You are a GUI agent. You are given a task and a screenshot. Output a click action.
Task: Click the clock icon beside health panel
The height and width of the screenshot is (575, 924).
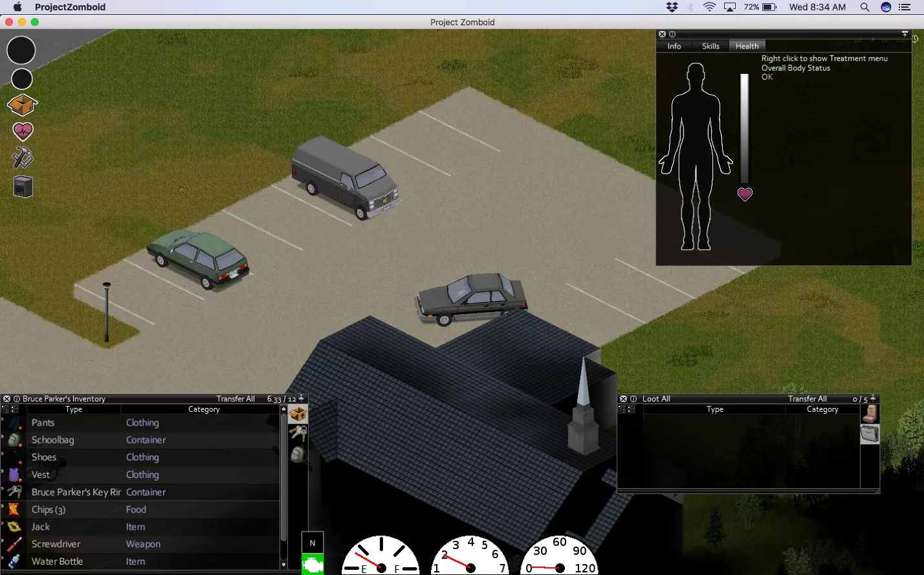pos(916,39)
